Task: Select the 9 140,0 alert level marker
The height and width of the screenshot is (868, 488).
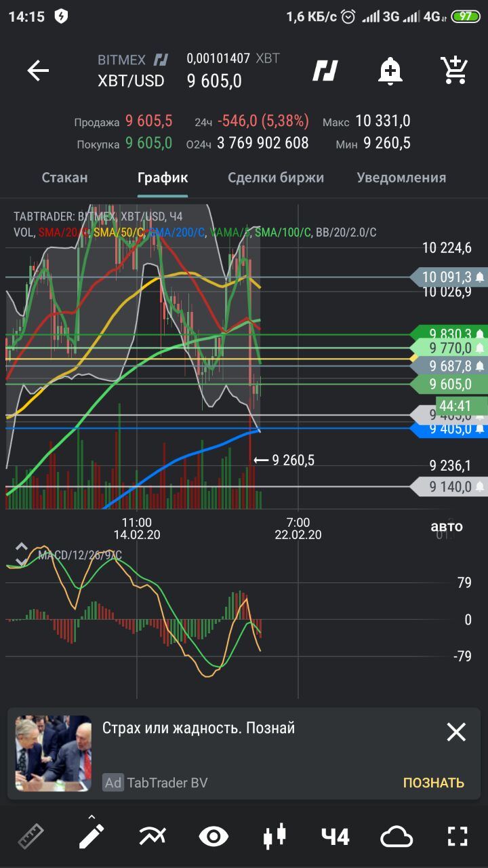Action: (x=449, y=486)
